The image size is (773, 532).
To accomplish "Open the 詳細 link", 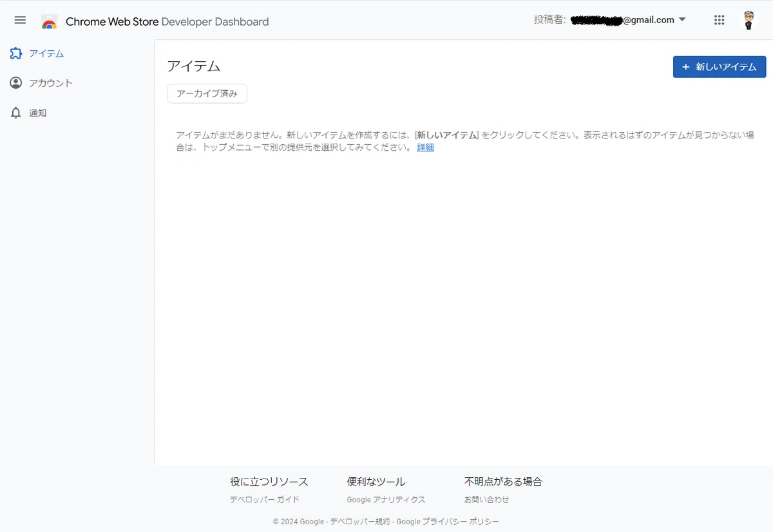I will click(426, 147).
